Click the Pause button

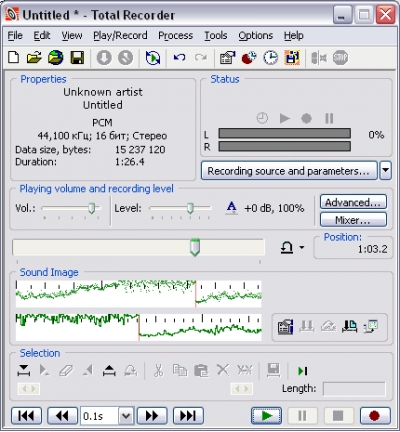302,416
